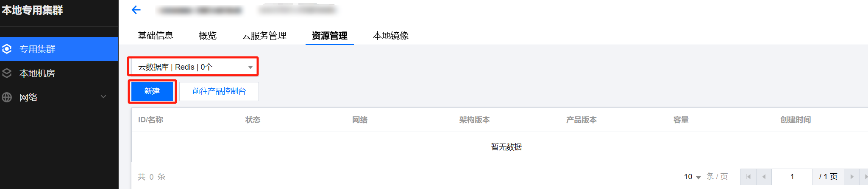
Task: Expand the 网络 sidebar chevron
Action: tap(103, 97)
